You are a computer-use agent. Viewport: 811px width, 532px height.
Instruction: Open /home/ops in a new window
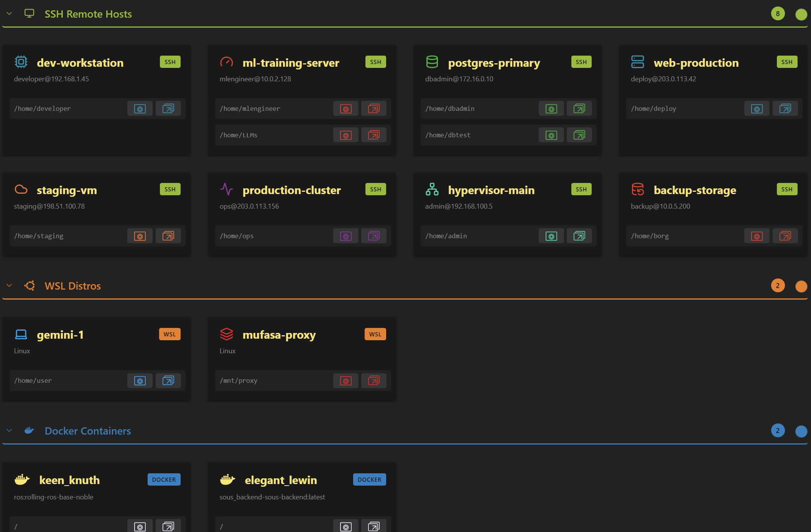374,236
